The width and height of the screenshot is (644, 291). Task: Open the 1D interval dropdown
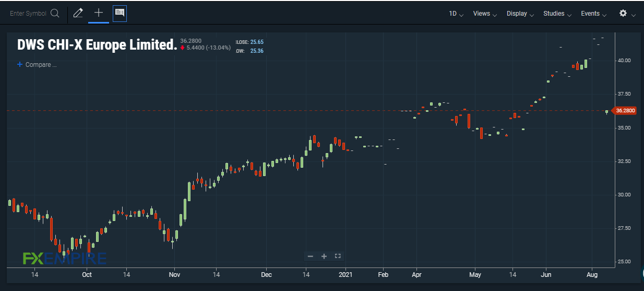(456, 14)
